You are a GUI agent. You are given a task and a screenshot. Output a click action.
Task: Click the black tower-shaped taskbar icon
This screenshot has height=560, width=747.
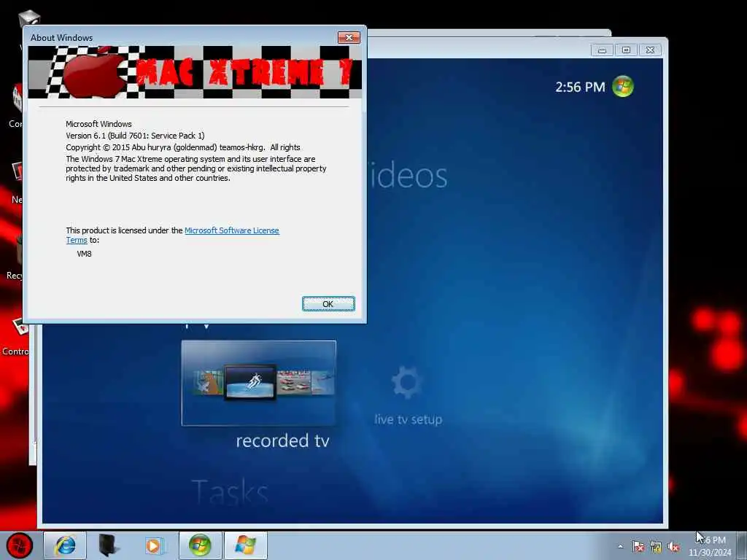[x=109, y=545]
